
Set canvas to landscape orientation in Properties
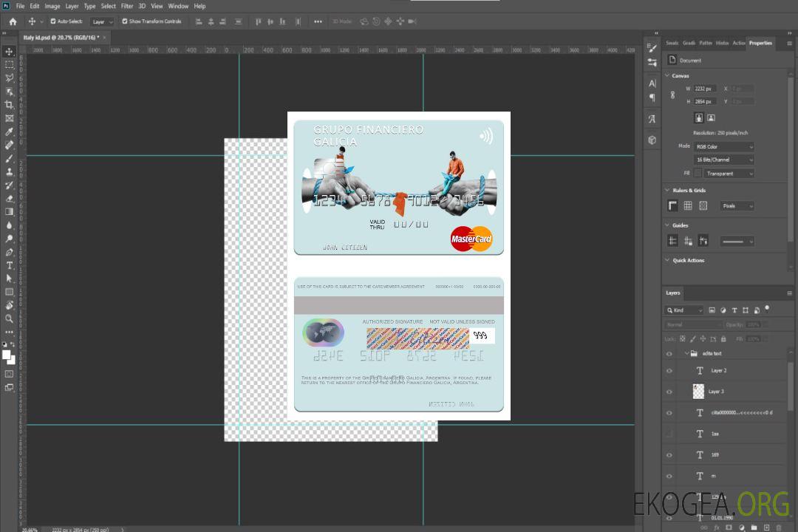(711, 117)
